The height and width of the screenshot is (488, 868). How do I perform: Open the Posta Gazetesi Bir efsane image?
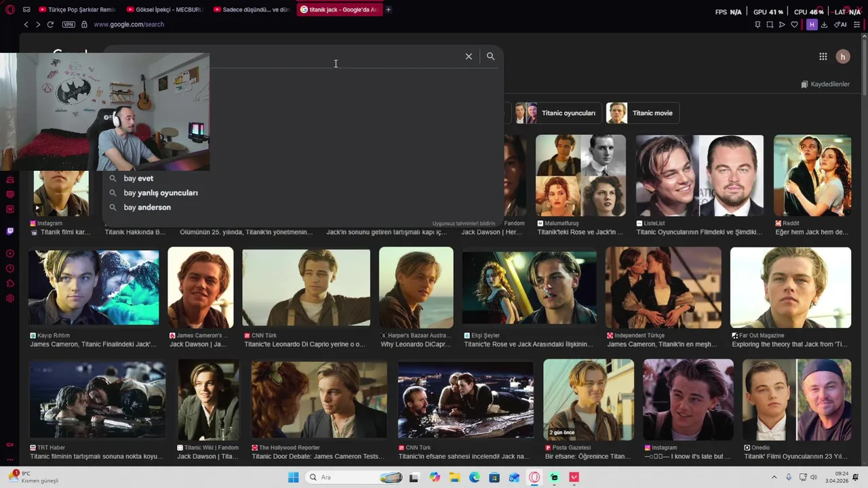589,400
